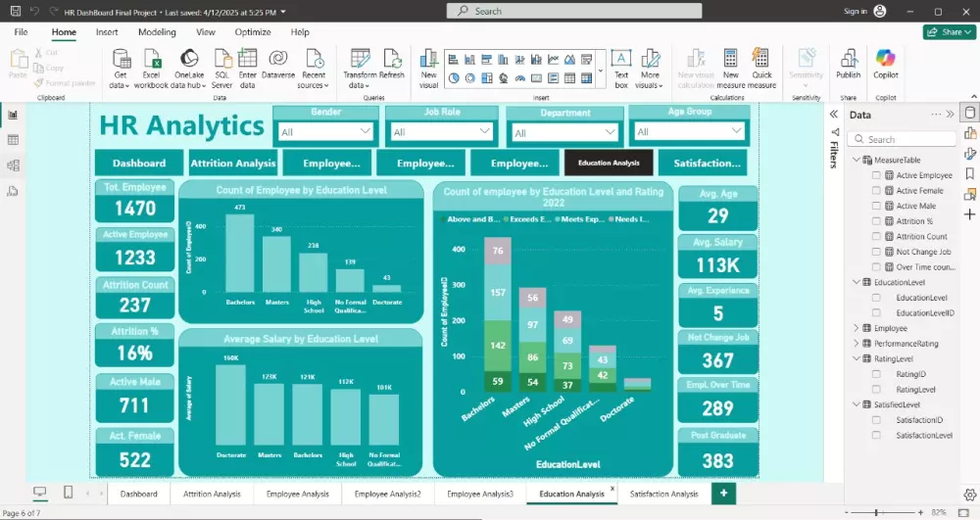Add a New visual from ribbon
The width and height of the screenshot is (980, 520).
coord(429,69)
